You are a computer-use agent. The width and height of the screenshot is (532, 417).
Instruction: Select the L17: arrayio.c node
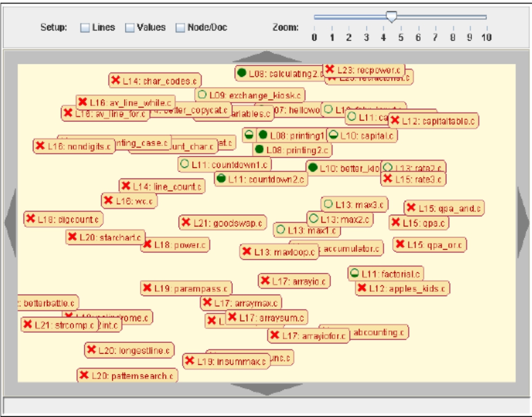(294, 281)
